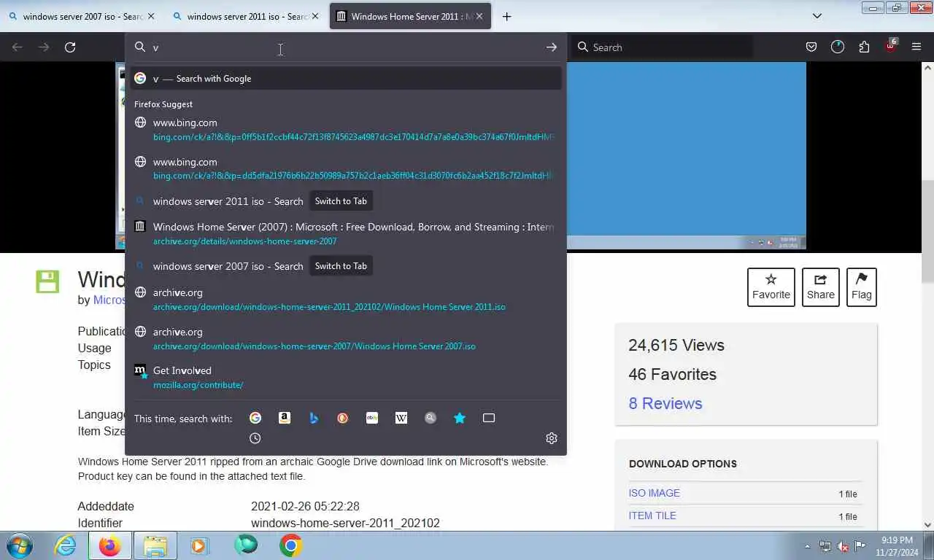934x560 pixels.
Task: Open a new tab with plus button
Action: (x=507, y=16)
